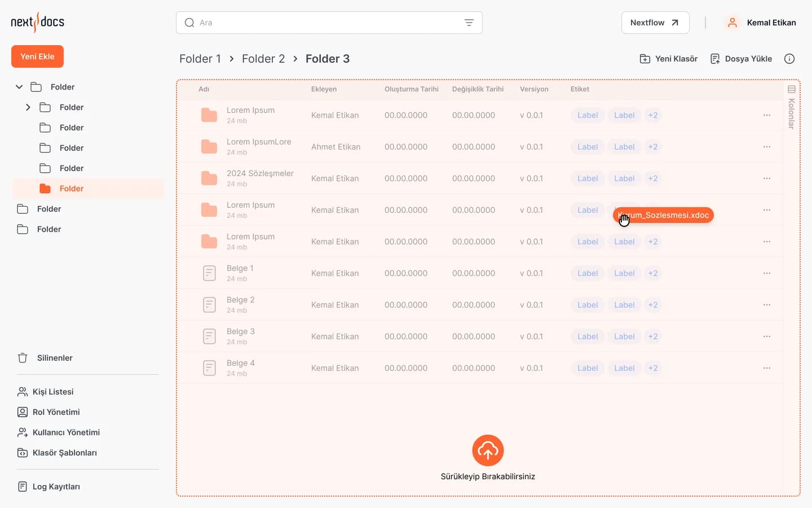Open Kişi Listesi in sidebar
Viewport: 812px width, 508px height.
46,392
